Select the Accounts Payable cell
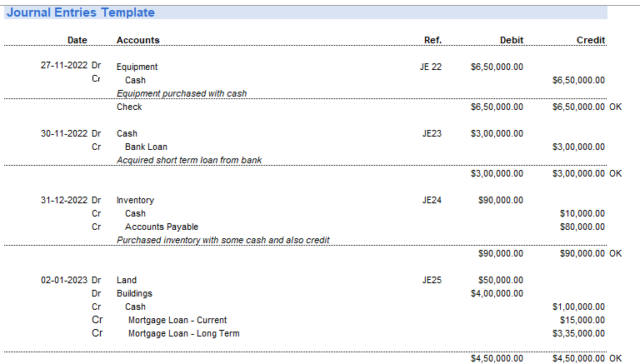The height and width of the screenshot is (364, 640). pyautogui.click(x=162, y=227)
